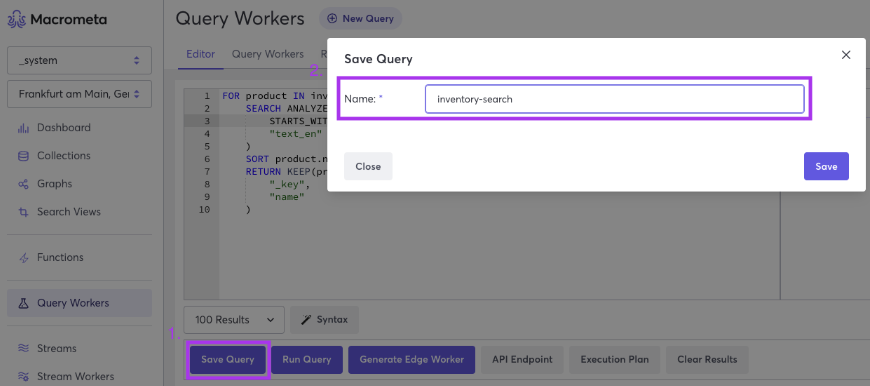Click the Name input field

615,99
